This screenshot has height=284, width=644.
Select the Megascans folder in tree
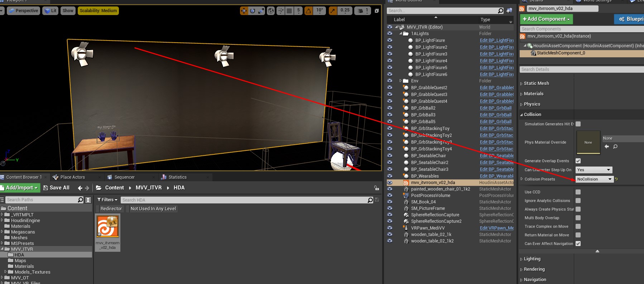point(23,232)
